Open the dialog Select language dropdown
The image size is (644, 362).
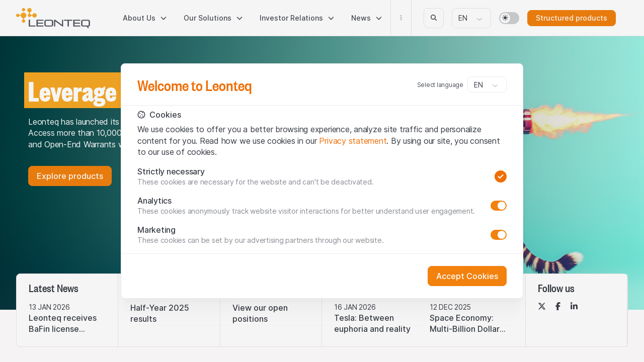(487, 85)
